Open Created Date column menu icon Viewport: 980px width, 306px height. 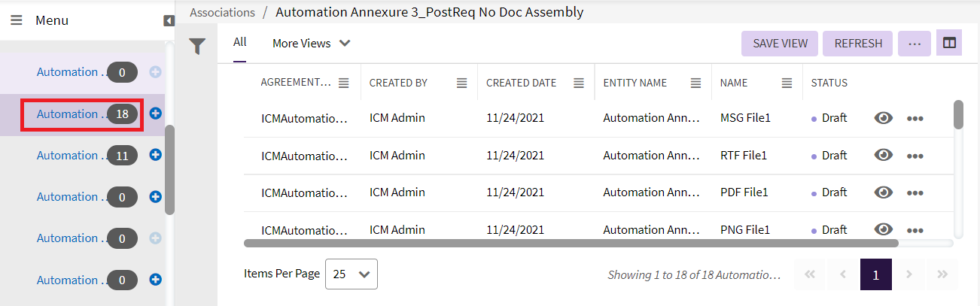tap(579, 83)
